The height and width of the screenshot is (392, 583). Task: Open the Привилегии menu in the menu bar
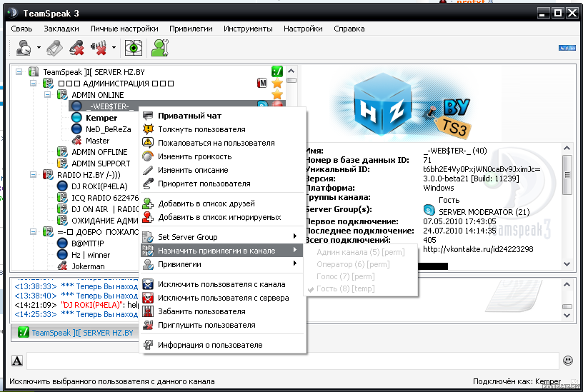[191, 29]
